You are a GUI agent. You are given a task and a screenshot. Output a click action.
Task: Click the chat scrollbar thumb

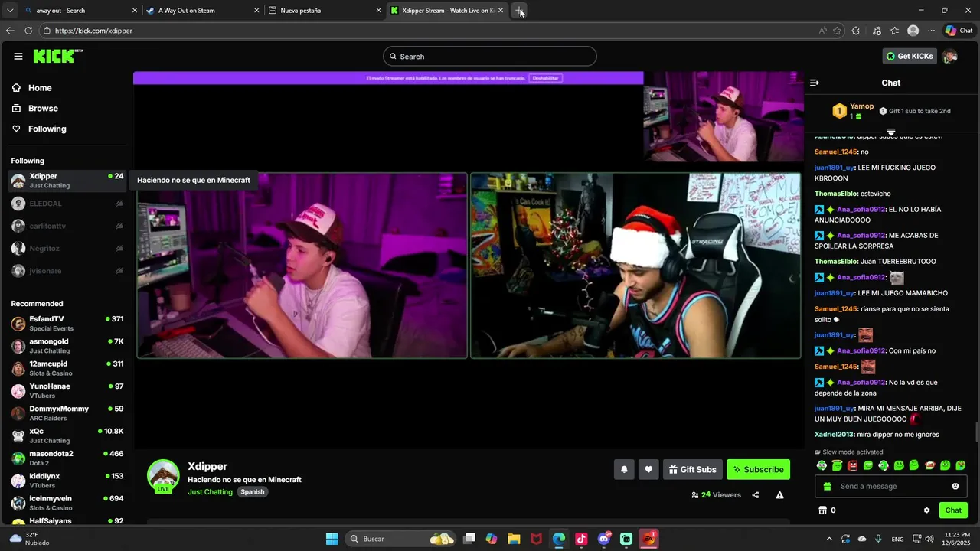click(x=976, y=432)
